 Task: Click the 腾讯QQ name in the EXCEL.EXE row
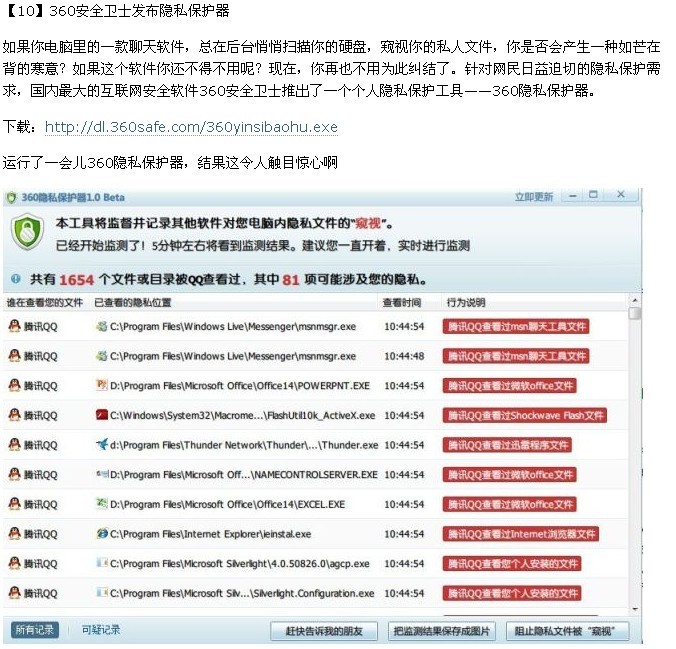[41, 504]
